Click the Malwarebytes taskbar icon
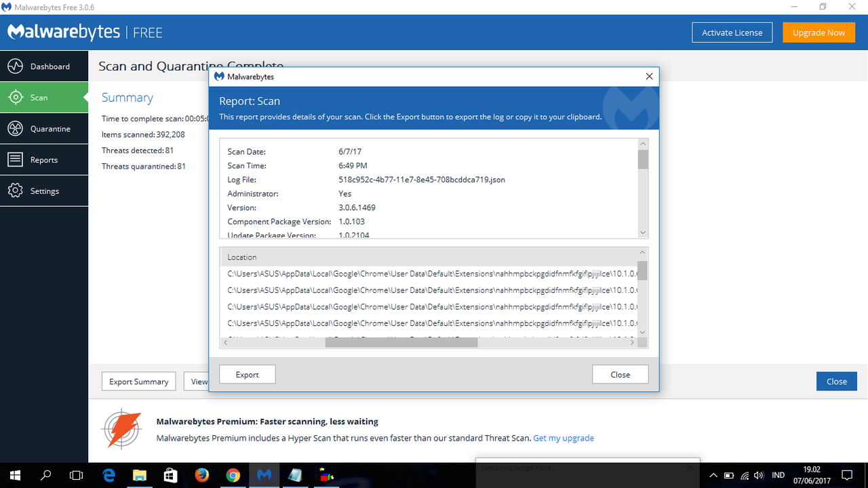Viewport: 868px width, 488px height. (x=264, y=475)
